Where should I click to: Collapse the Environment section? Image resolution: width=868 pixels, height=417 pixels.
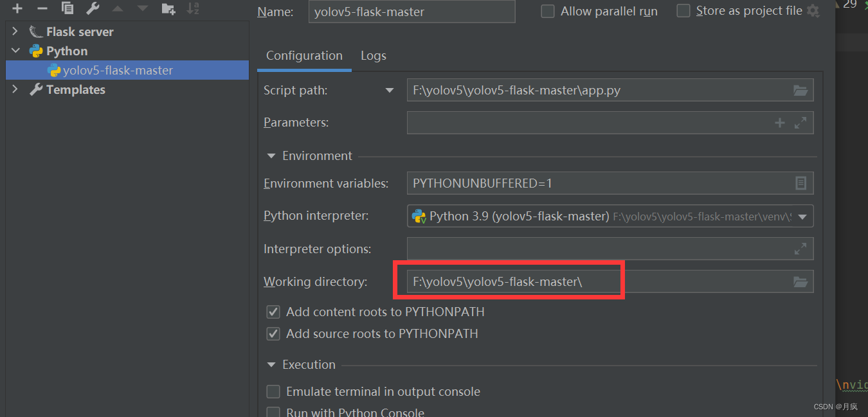tap(271, 156)
